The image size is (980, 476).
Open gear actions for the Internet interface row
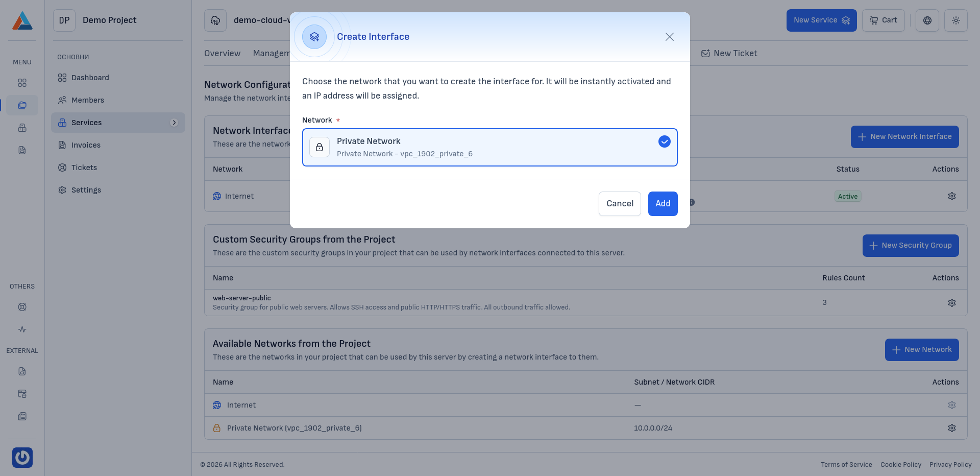[951, 196]
